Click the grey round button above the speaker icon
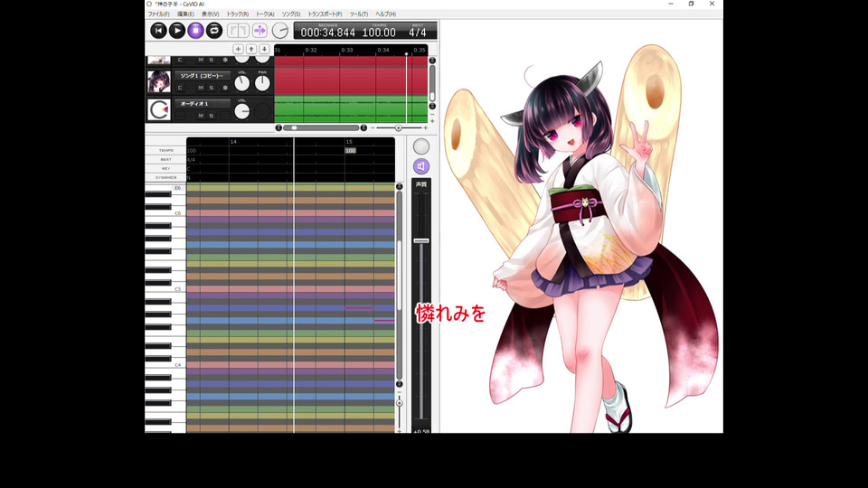This screenshot has height=488, width=868. [x=421, y=146]
